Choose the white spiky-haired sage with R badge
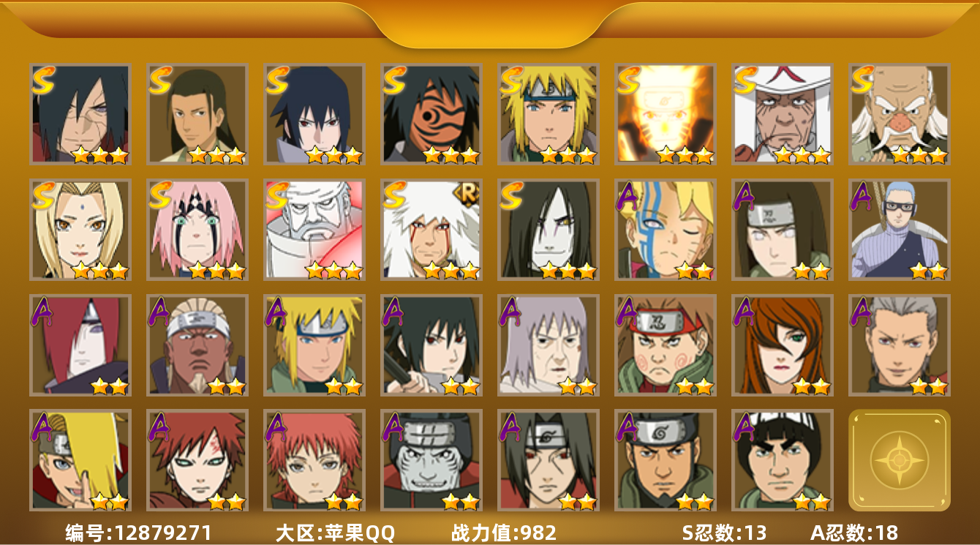 (431, 230)
